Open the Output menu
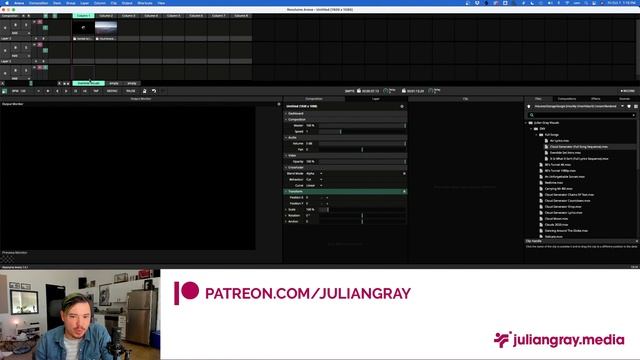Image resolution: width=640 pixels, height=360 pixels. (127, 3)
